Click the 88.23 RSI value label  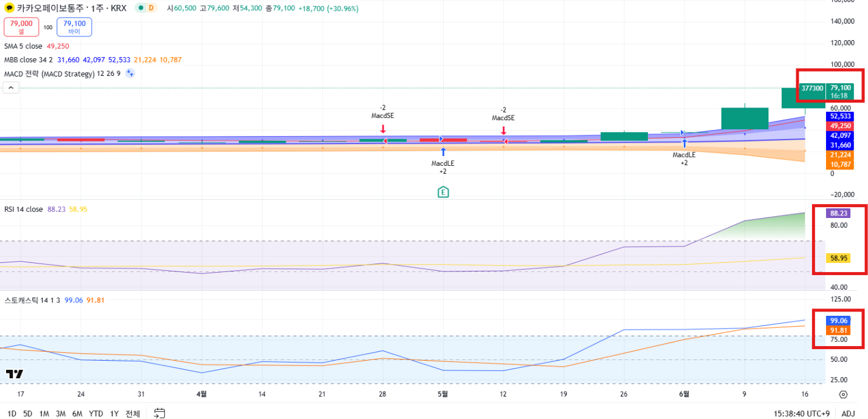click(838, 213)
